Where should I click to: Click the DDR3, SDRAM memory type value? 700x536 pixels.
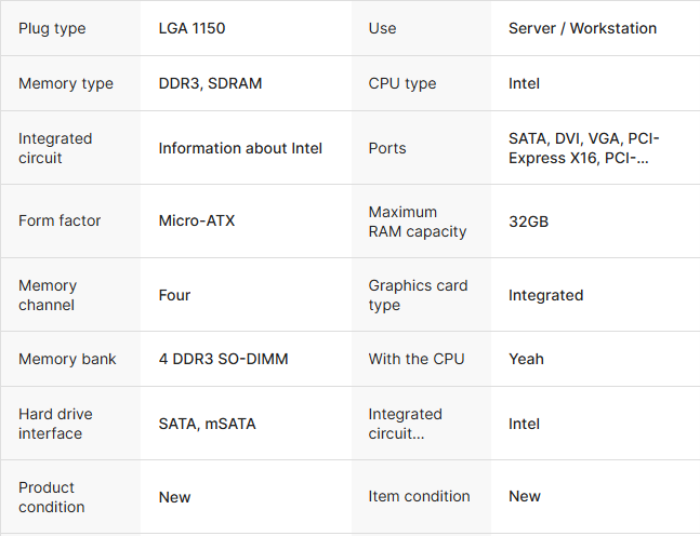click(210, 84)
